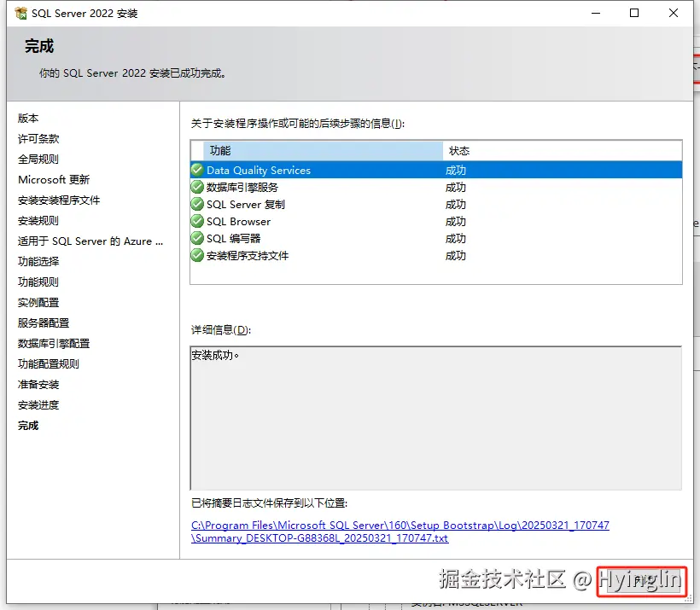Image resolution: width=700 pixels, height=610 pixels.
Task: Select the 数据库引擎服务 feature row
Action: 436,187
